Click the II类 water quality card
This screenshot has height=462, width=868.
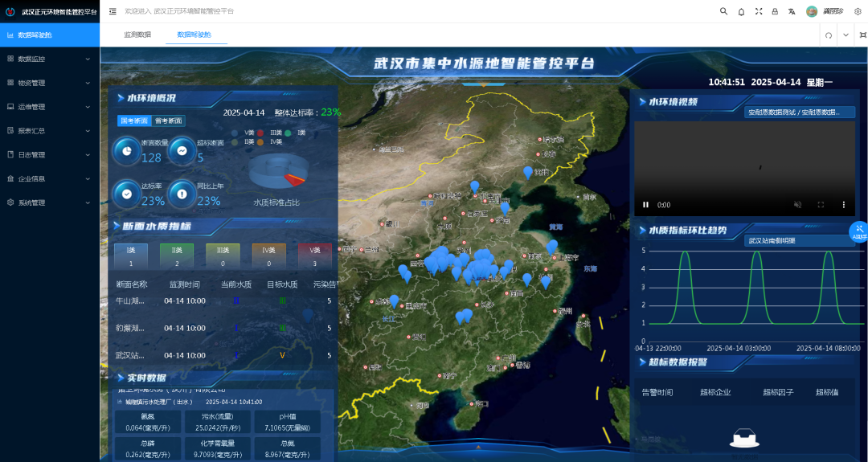(176, 256)
